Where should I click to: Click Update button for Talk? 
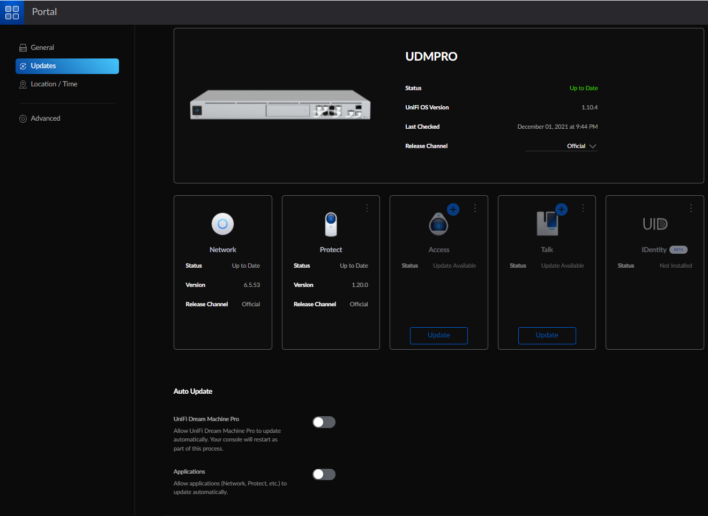click(547, 335)
